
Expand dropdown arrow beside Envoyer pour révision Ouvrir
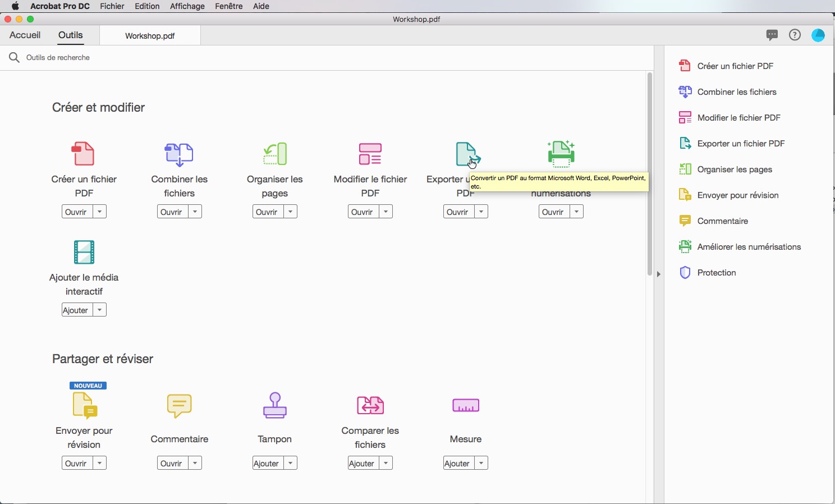99,463
